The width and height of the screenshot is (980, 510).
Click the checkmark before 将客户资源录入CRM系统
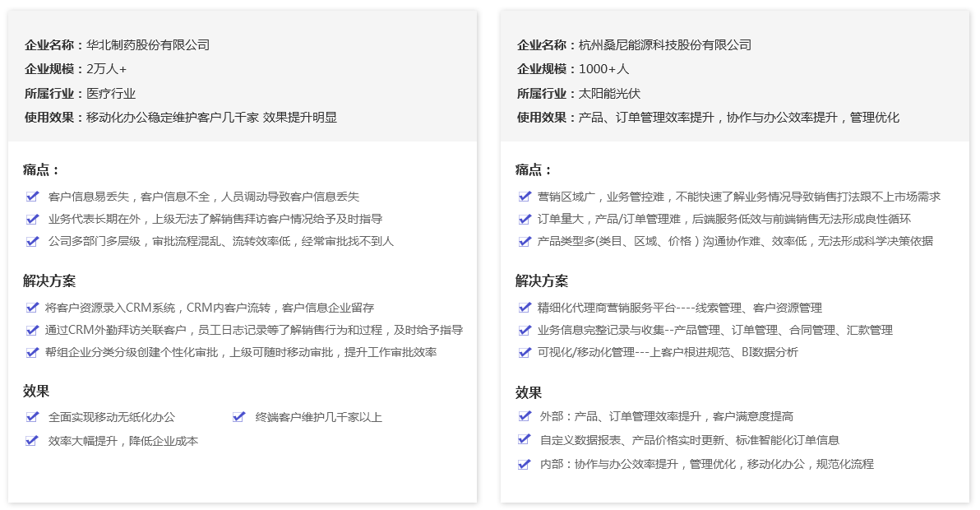[33, 307]
